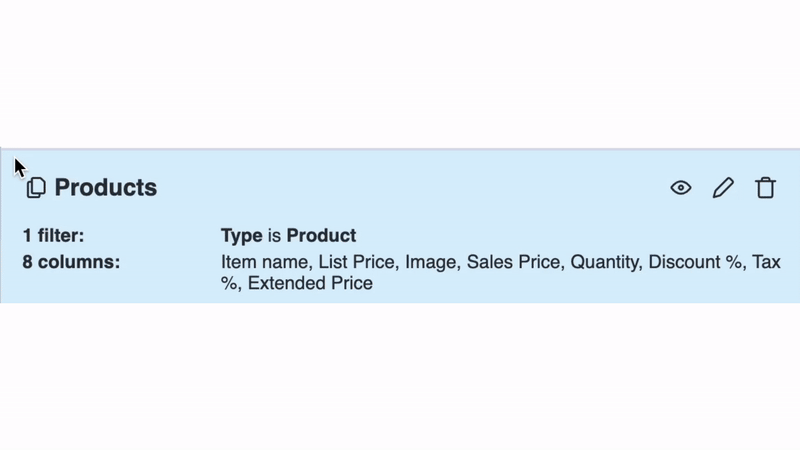Click the "1 filter:" label
Image resolution: width=800 pixels, height=450 pixels.
click(53, 236)
